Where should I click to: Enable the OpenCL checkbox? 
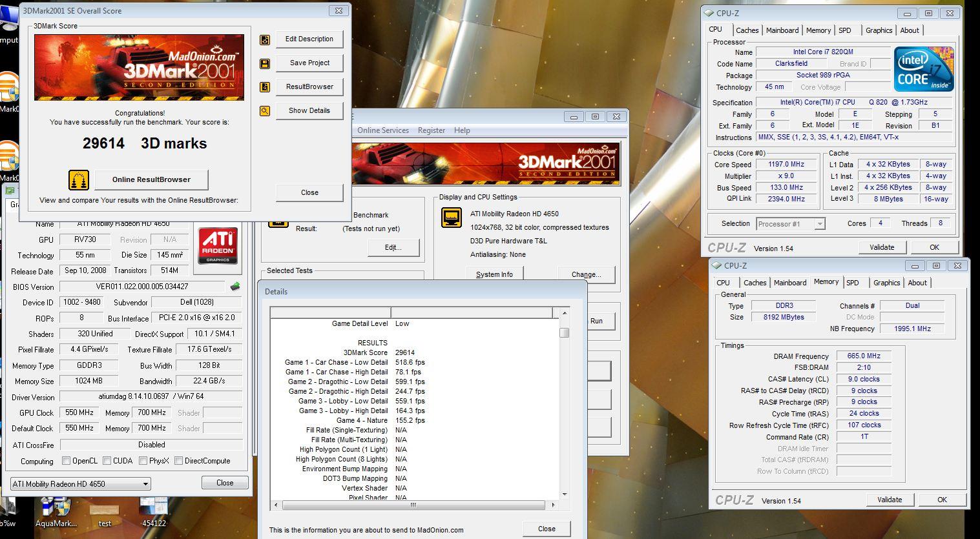pyautogui.click(x=66, y=461)
